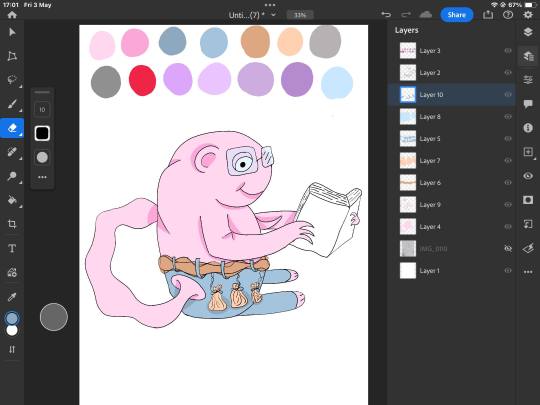
Task: Open the Help icon
Action: coord(508,14)
